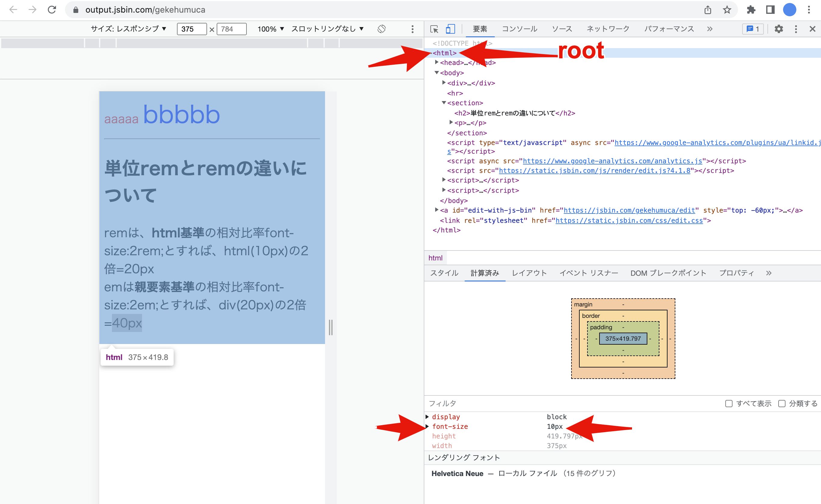This screenshot has height=504, width=821.
Task: Go back with browser back arrow
Action: point(13,10)
